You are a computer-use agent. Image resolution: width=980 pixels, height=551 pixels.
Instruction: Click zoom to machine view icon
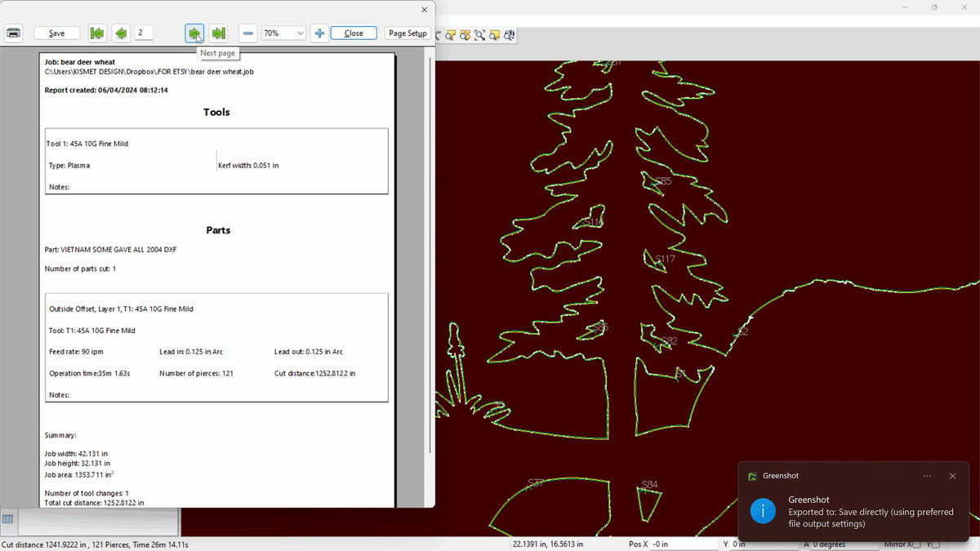click(510, 35)
